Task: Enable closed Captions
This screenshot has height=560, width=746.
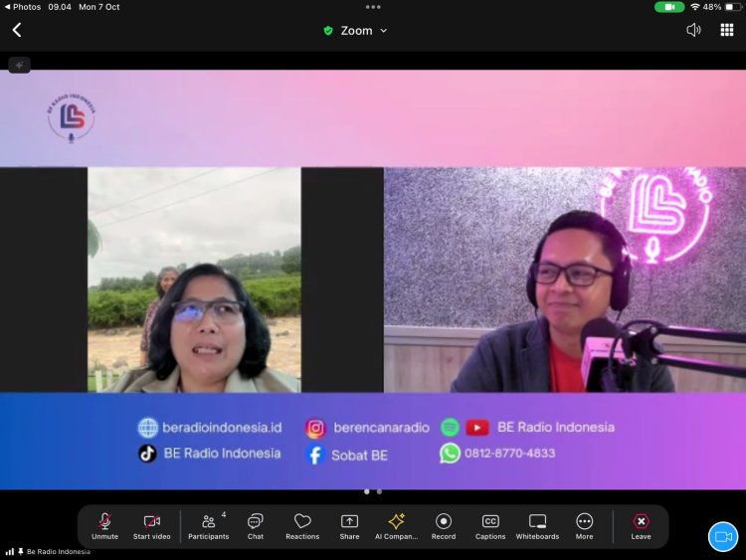Action: click(x=490, y=525)
